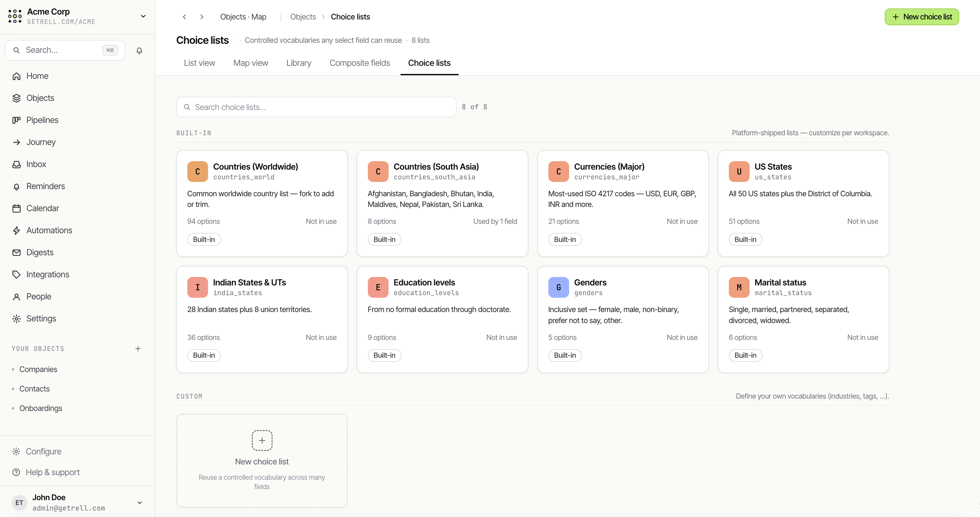980x517 pixels.
Task: Click the green New choice list button
Action: pos(921,17)
